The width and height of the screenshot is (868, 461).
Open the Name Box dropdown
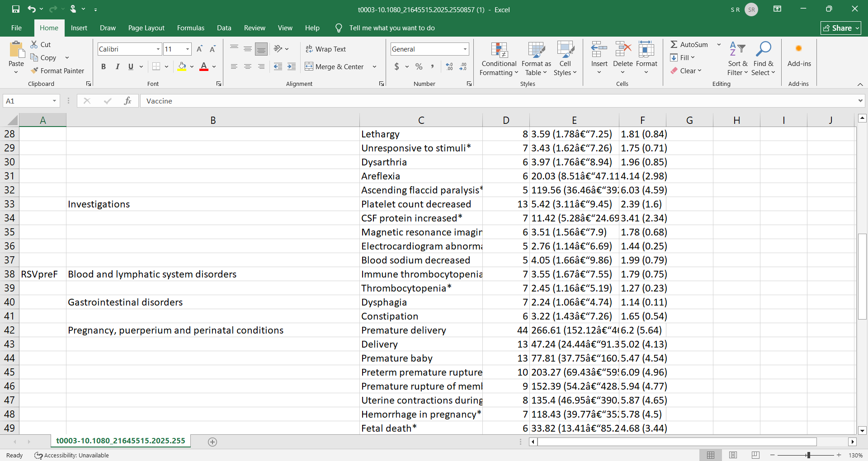tap(54, 101)
